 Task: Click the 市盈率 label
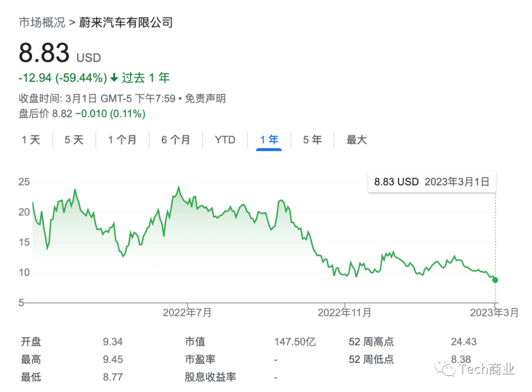(200, 359)
